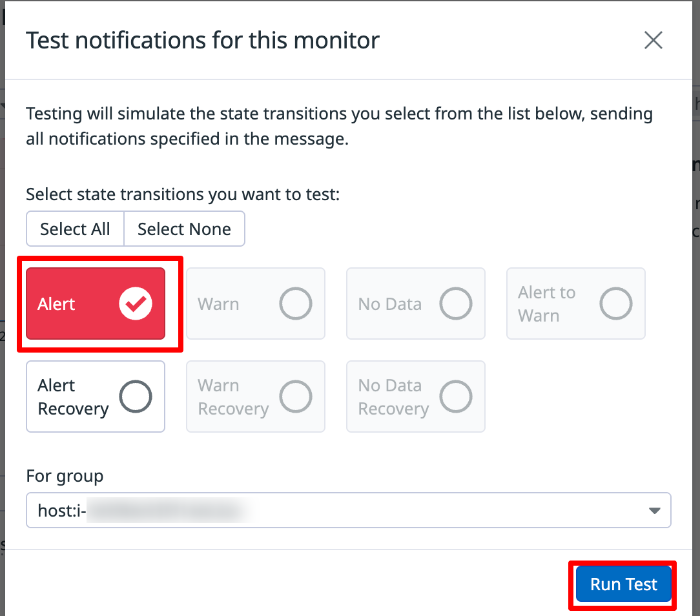Viewport: 700px width, 616px height.
Task: Click the circle in Alert to Warn tile
Action: (615, 304)
